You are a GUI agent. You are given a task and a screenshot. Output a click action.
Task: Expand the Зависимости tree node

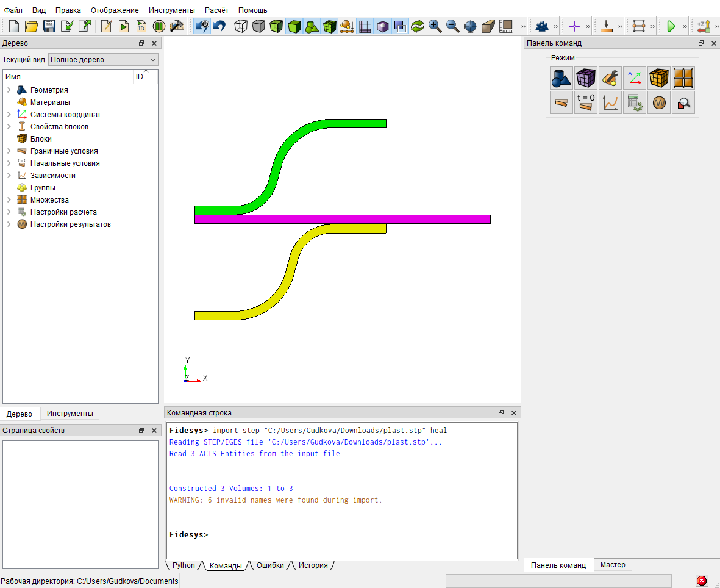(x=9, y=176)
